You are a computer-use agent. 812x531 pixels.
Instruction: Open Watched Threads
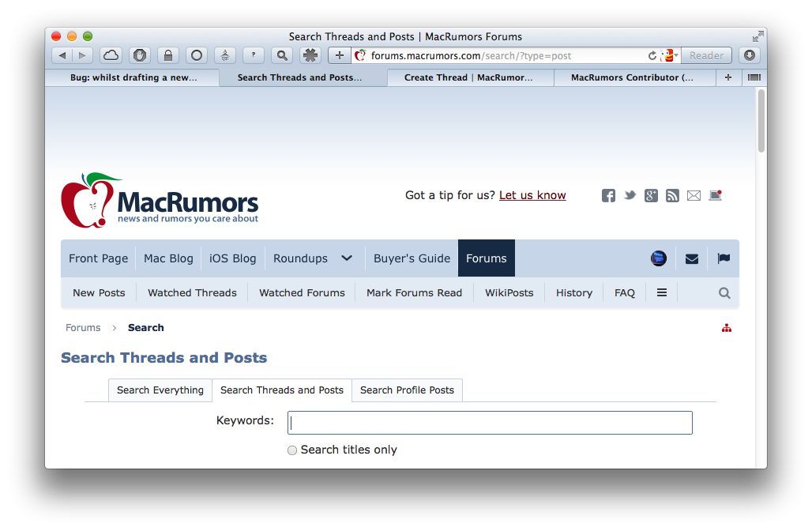point(192,292)
